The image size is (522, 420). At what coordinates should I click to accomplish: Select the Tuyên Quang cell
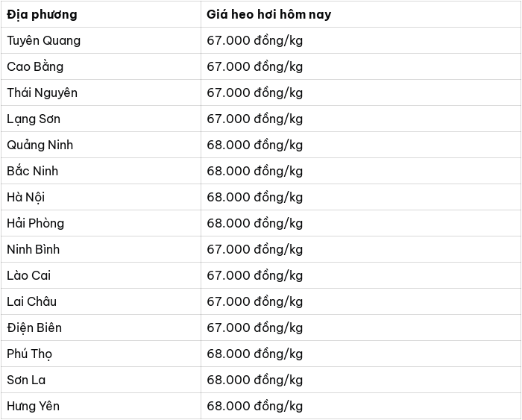tap(101, 40)
